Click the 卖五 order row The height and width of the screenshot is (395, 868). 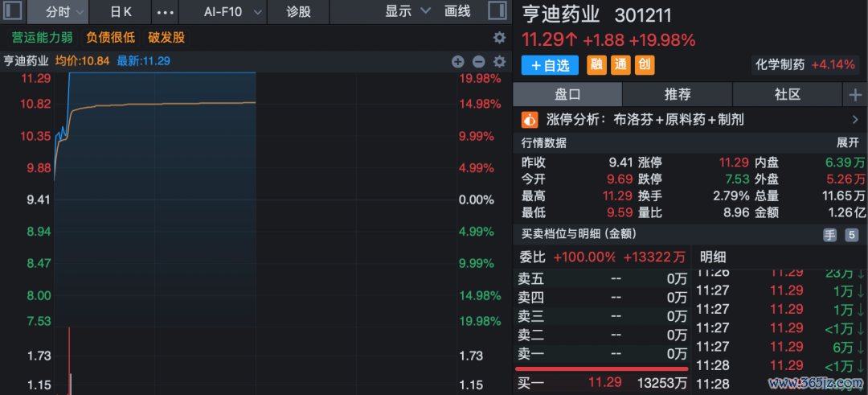click(602, 278)
